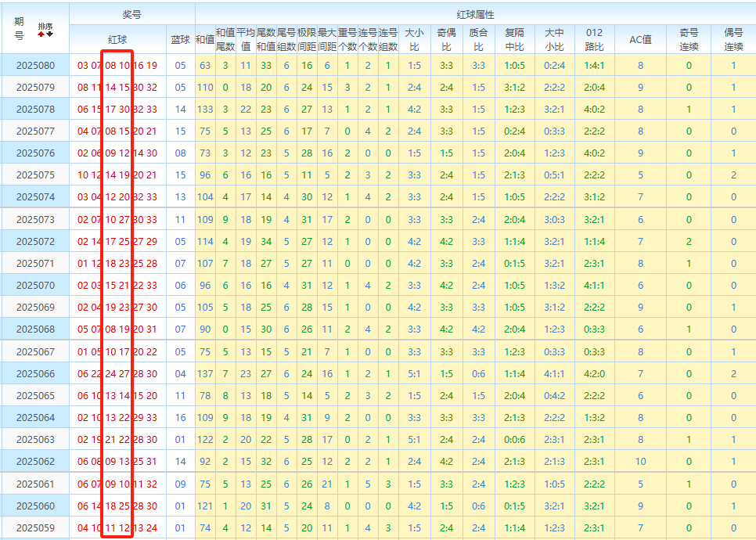Click 012路比 value 1:4:1 in row 2025080
The width and height of the screenshot is (756, 540).
tap(594, 65)
